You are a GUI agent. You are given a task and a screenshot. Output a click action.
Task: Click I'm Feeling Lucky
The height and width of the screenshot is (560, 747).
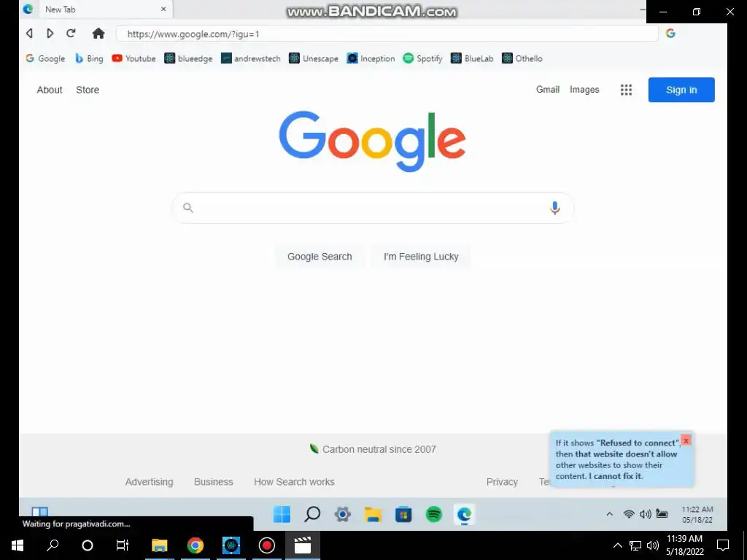click(421, 257)
